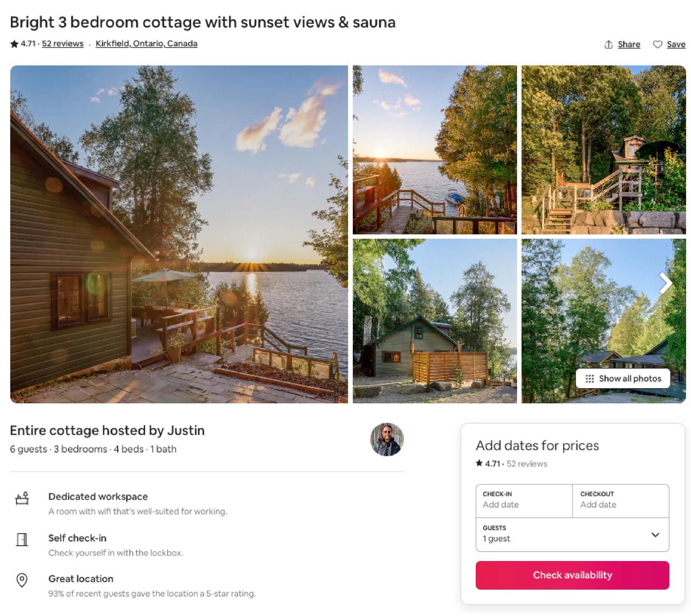
Task: Click the Share link text
Action: 629,44
